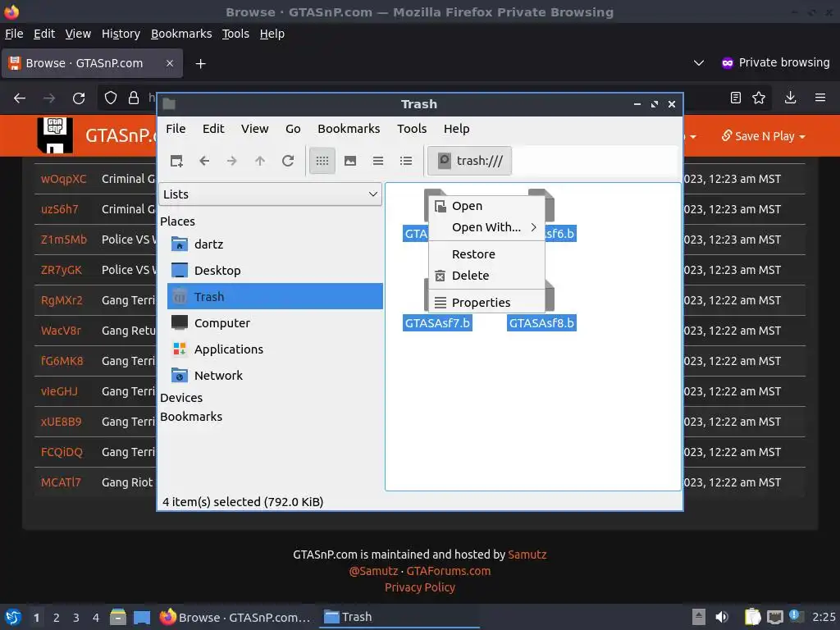Reload the Firefox page

pos(79,98)
